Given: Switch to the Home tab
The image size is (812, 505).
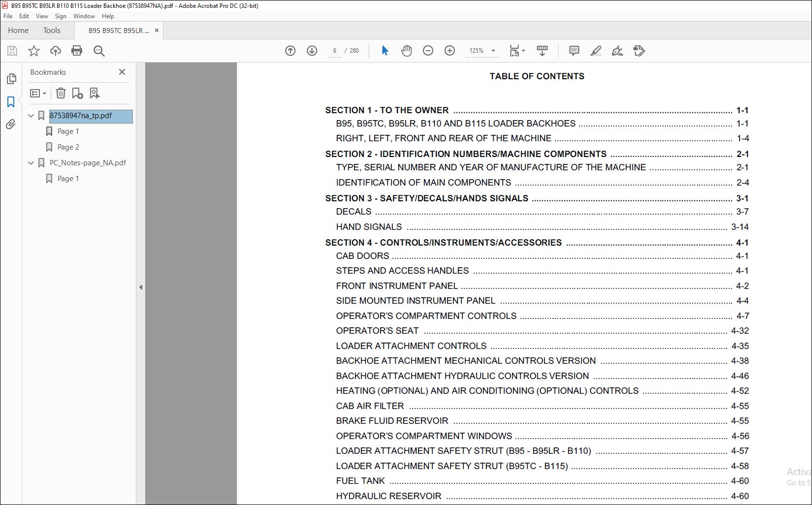Looking at the screenshot, I should (18, 31).
